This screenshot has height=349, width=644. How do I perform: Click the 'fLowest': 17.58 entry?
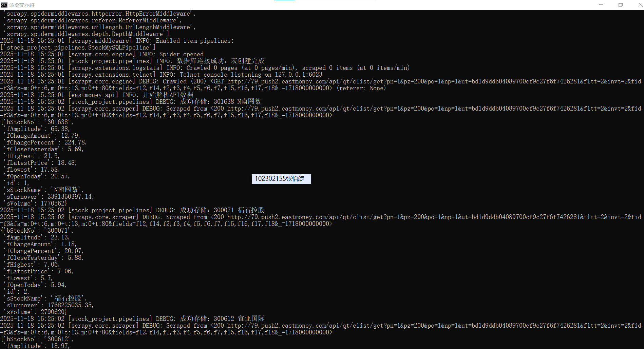[x=32, y=170]
